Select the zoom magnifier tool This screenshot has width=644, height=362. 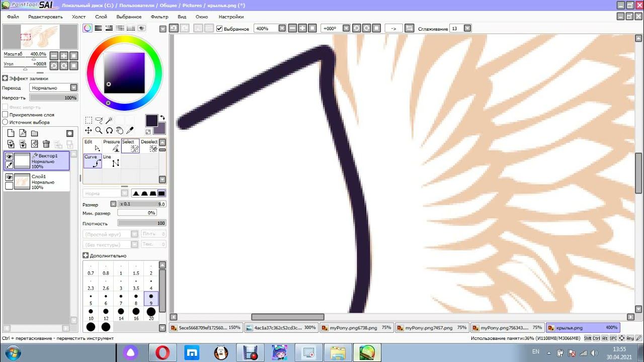[x=99, y=130]
